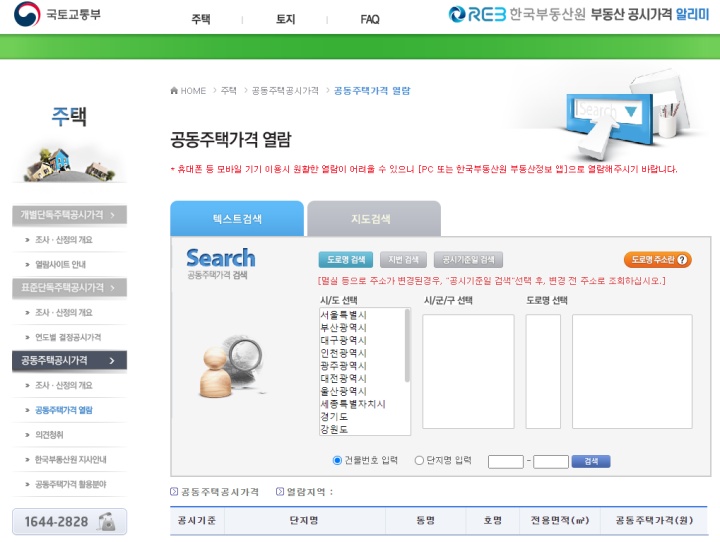720x542 pixels.
Task: Focus the second building number input field
Action: coord(551,462)
